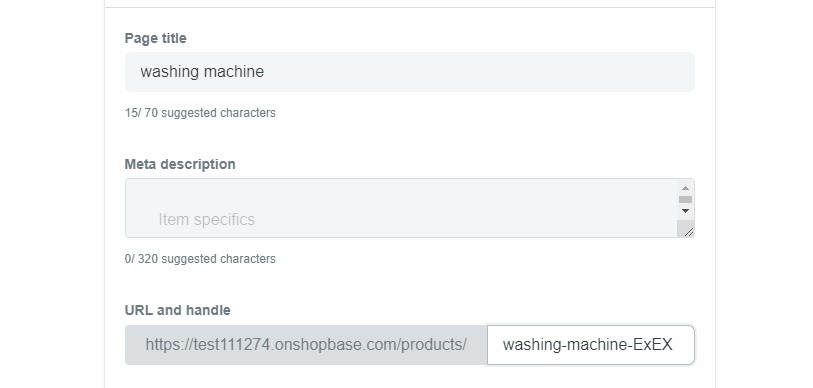Focus the washing-machine-ExEX handle field
The width and height of the screenshot is (813, 388).
click(591, 345)
